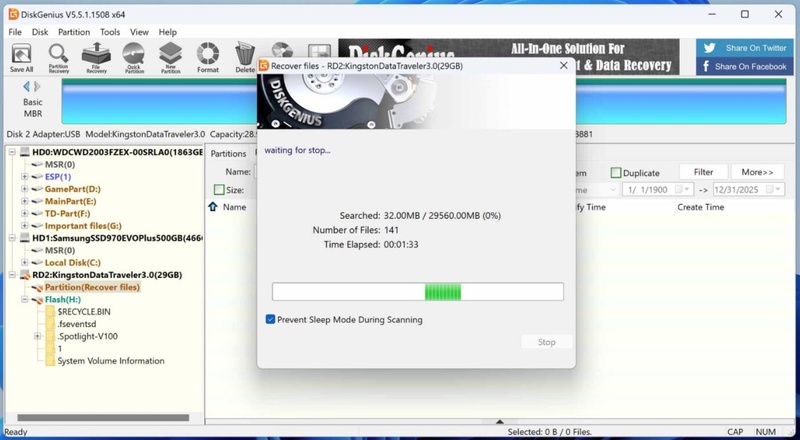Collapse the Flash(H:) tree node
Viewport: 800px width, 440px height.
[x=24, y=300]
